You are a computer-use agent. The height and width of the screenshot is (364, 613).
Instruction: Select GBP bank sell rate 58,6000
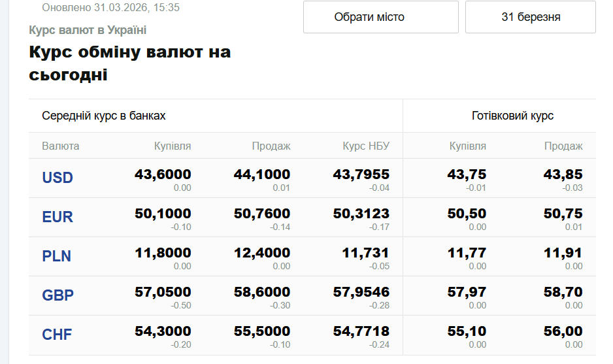[262, 292]
